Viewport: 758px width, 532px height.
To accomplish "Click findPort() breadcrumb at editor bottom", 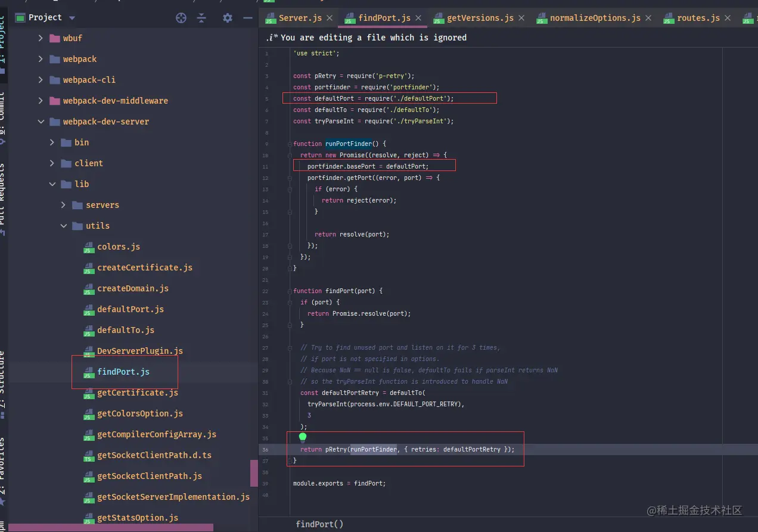I will point(319,524).
